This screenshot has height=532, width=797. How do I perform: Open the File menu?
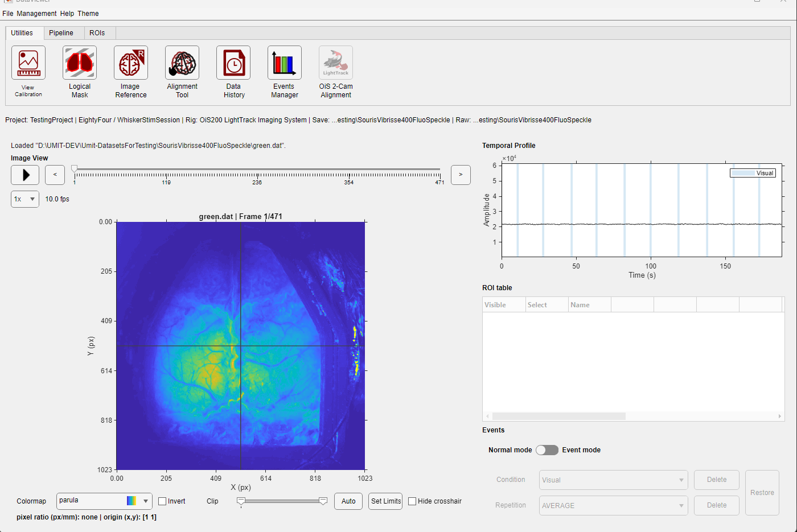8,14
